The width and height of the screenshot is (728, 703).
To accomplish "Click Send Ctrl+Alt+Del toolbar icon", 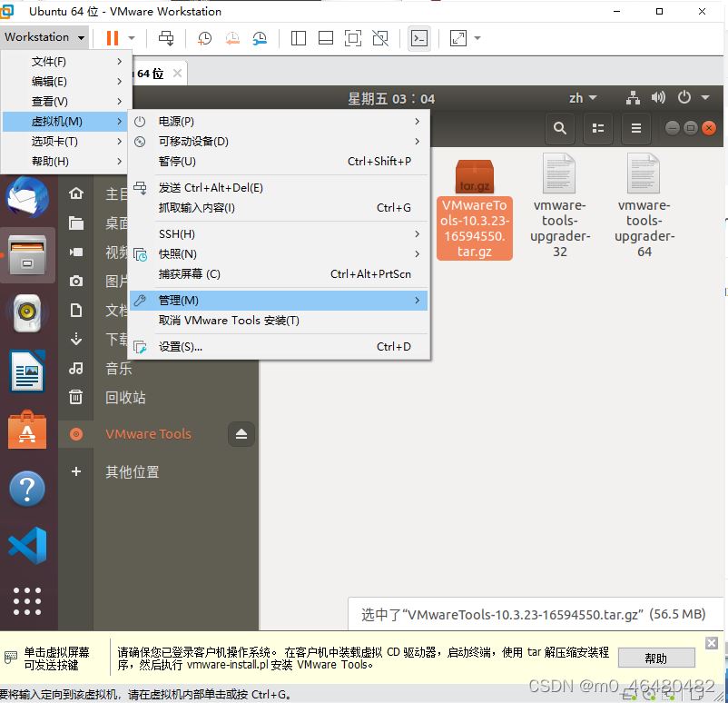I will [166, 38].
